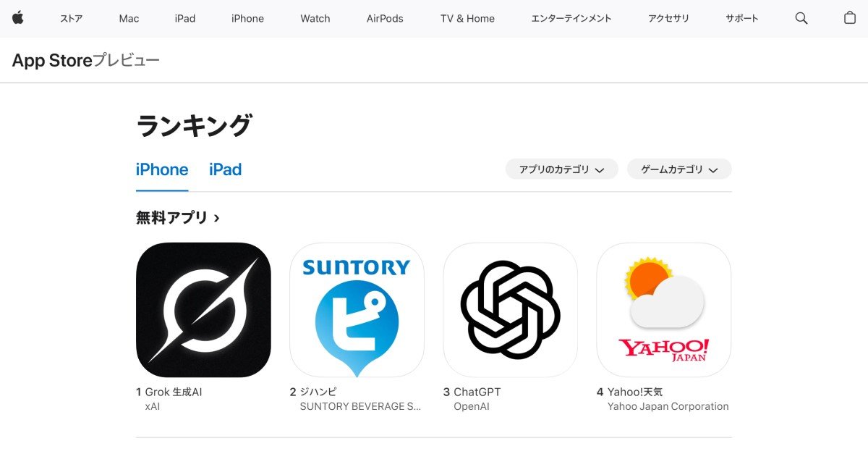Open the Yahoo!天気 app icon
Image resolution: width=868 pixels, height=454 pixels.
coord(663,310)
